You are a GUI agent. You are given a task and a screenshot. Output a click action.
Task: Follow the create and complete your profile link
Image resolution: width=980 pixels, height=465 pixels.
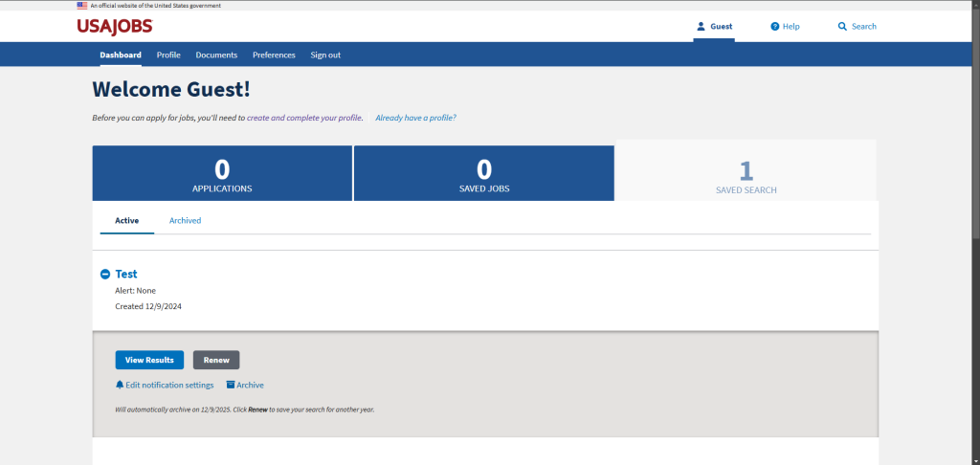pos(304,118)
